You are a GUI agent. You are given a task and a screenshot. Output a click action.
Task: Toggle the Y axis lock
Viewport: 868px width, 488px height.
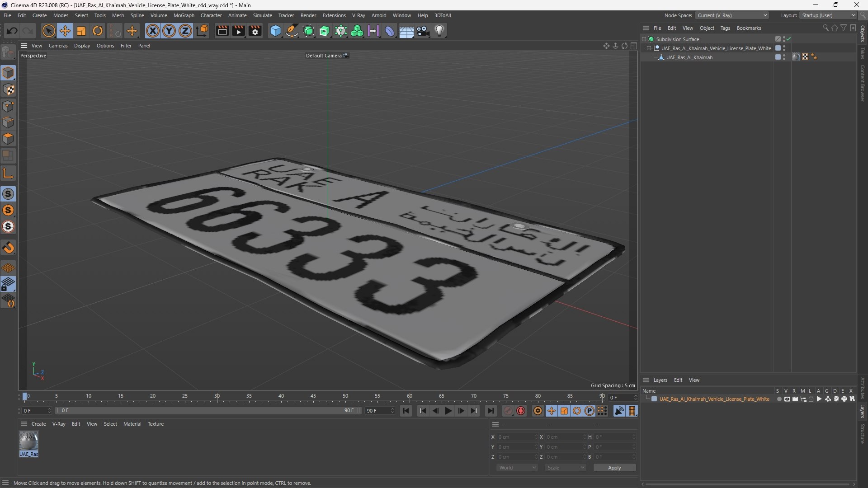coord(169,31)
